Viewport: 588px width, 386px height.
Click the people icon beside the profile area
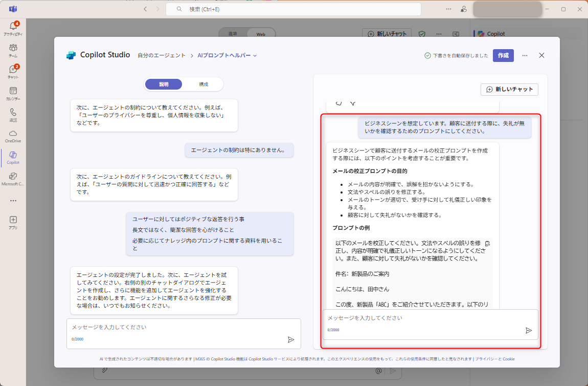(x=464, y=9)
